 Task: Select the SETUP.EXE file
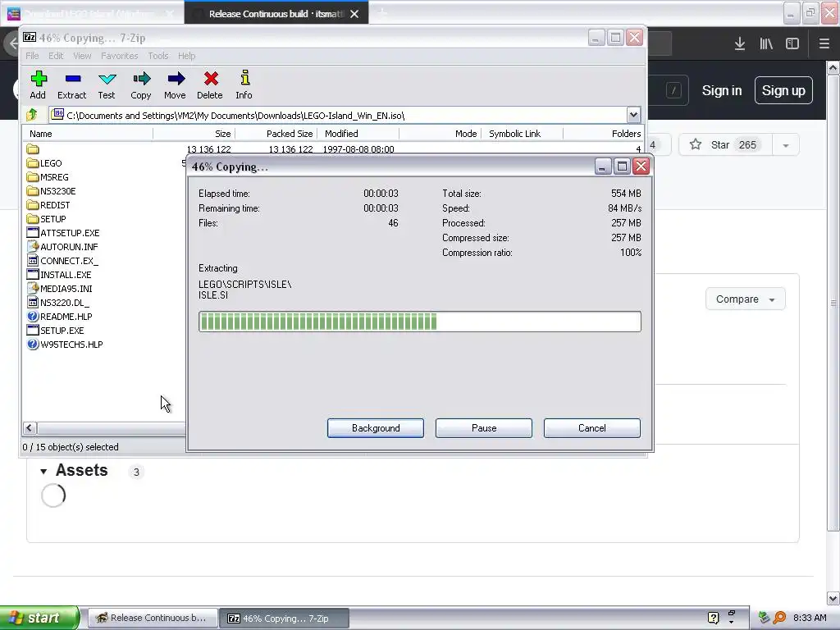(56, 330)
